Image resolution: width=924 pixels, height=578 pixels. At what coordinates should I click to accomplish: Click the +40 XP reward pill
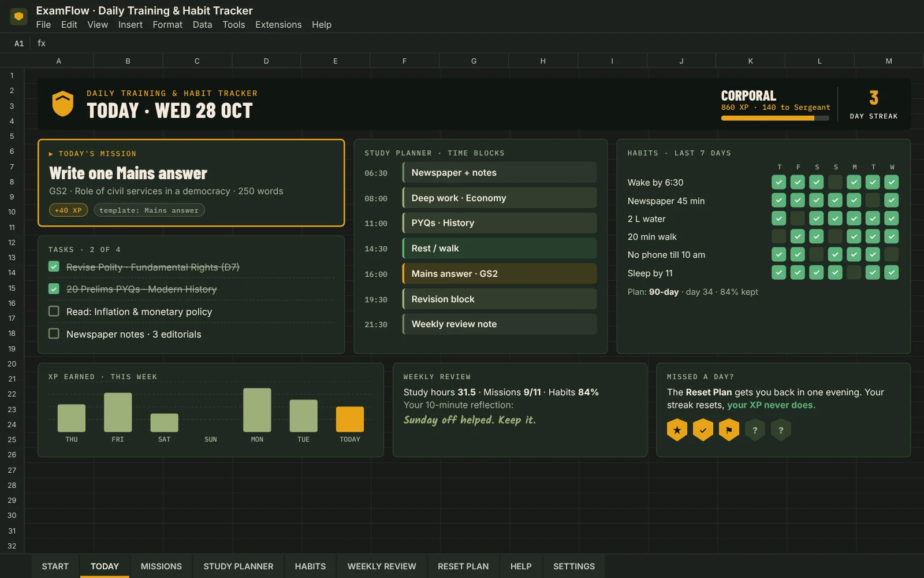(x=68, y=210)
